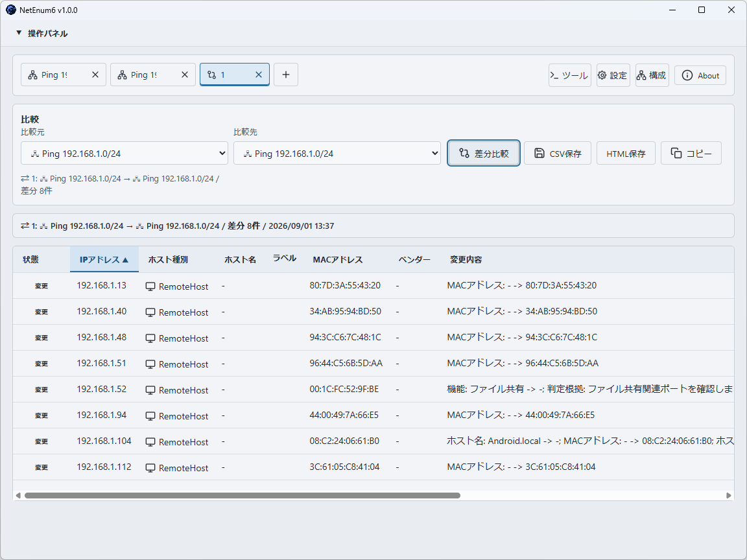Copy results with コピー button
Viewport: 747px width, 560px height.
[x=691, y=154]
